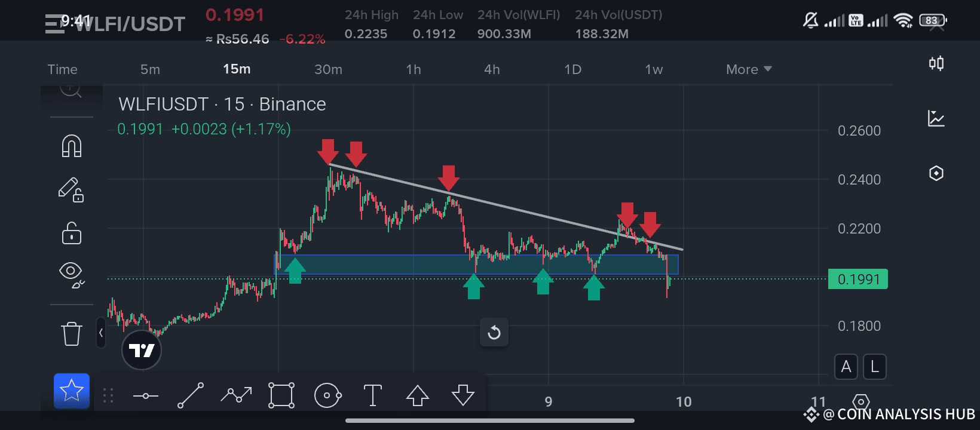The image size is (980, 430).
Task: Click the muted notification bell icon
Action: [x=810, y=21]
